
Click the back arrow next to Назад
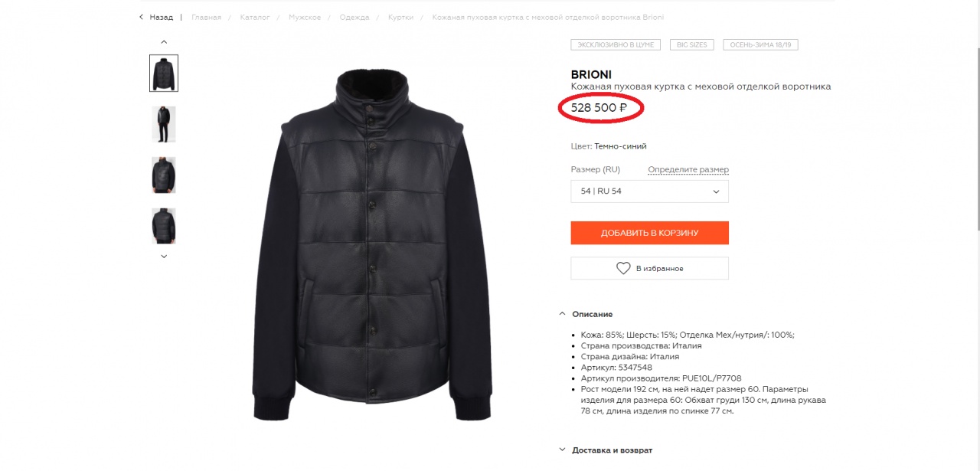coord(142,17)
